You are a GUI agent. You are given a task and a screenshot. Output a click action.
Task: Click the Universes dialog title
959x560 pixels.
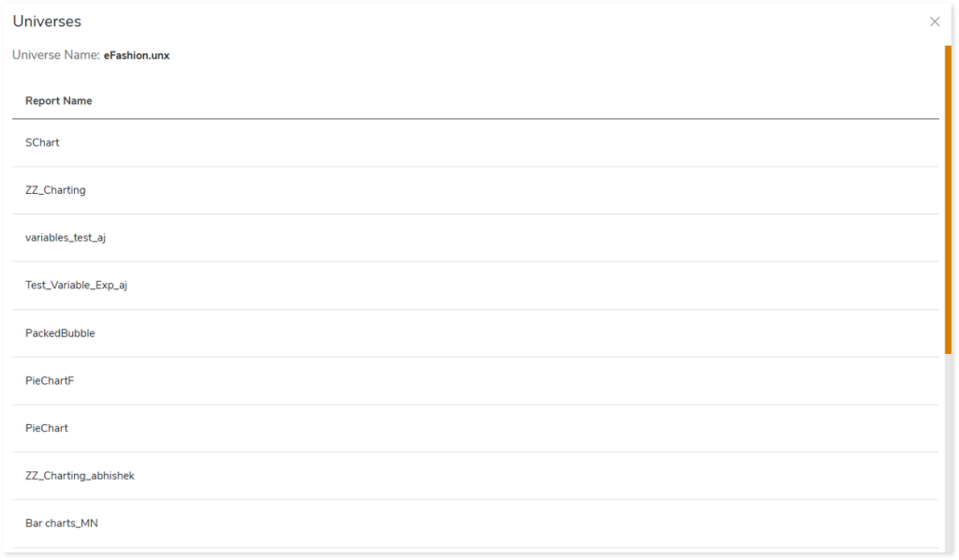(x=47, y=22)
